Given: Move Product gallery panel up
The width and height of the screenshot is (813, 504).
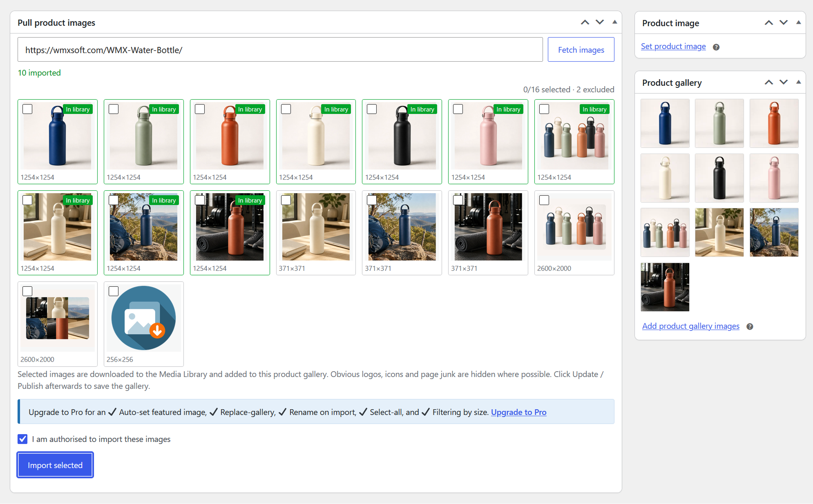Looking at the screenshot, I should point(769,83).
